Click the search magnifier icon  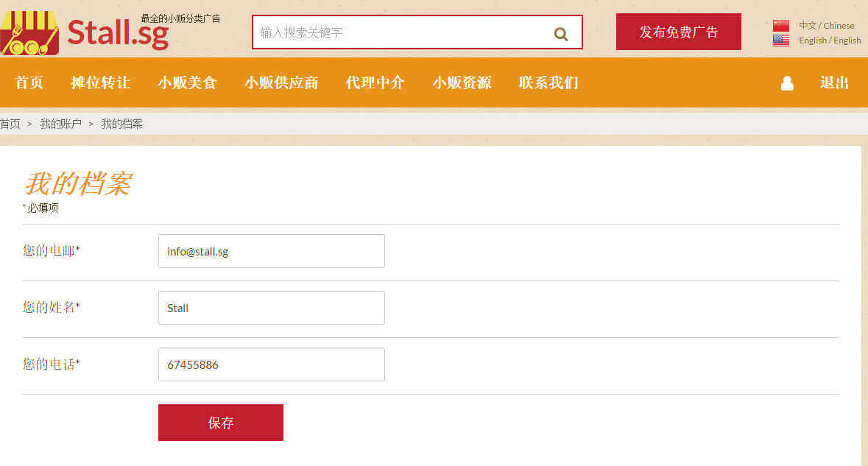[560, 34]
